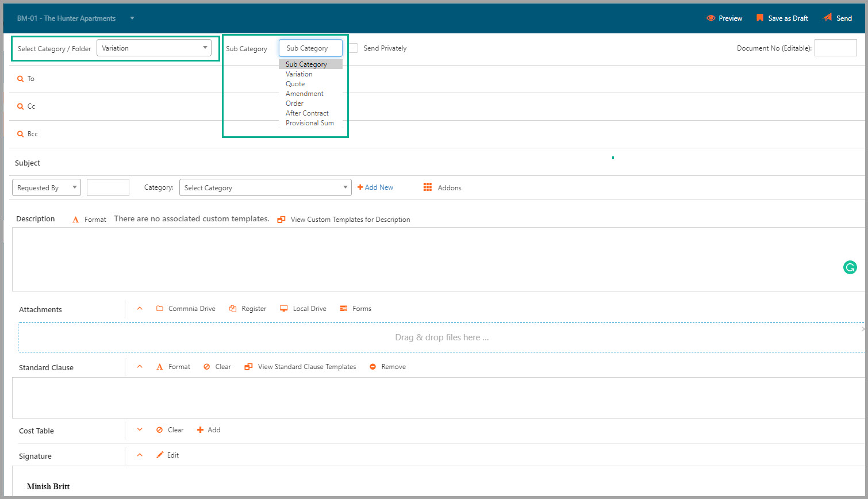Click the Grammarly icon in description box
The height and width of the screenshot is (499, 868).
[850, 267]
